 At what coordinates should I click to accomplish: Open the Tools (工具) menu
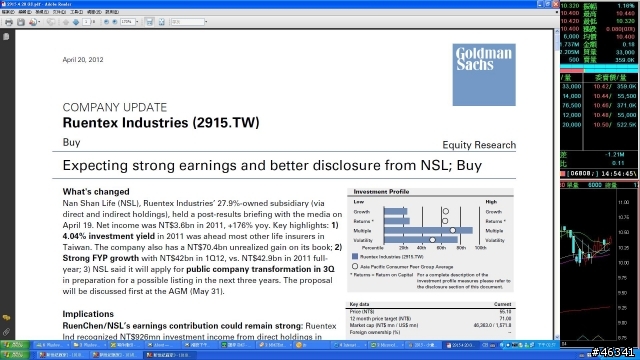76,12
